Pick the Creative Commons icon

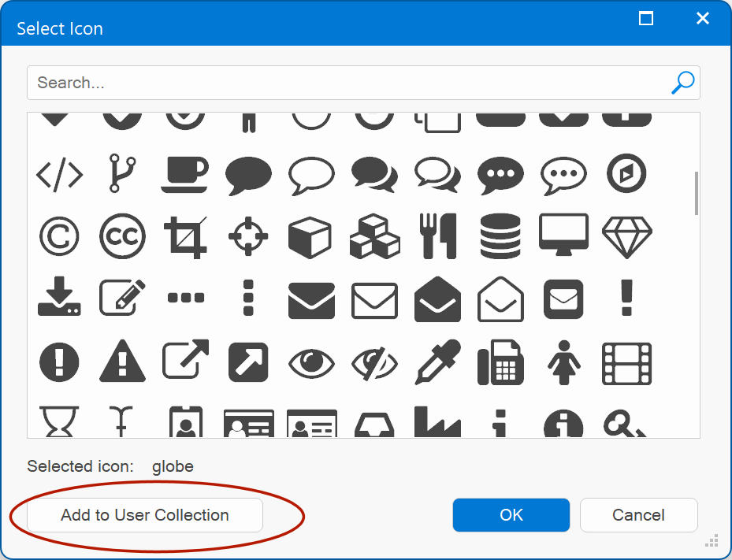pyautogui.click(x=123, y=235)
